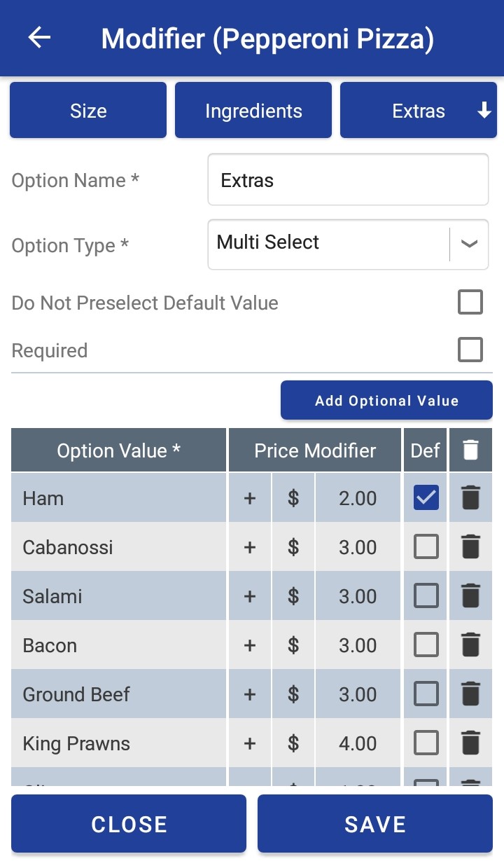
Task: Click trash icon in table header
Action: click(470, 450)
